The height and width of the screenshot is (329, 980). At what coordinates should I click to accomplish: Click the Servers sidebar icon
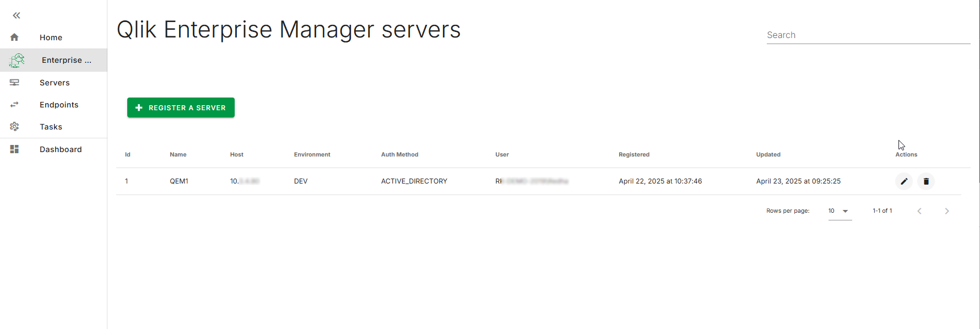tap(14, 83)
